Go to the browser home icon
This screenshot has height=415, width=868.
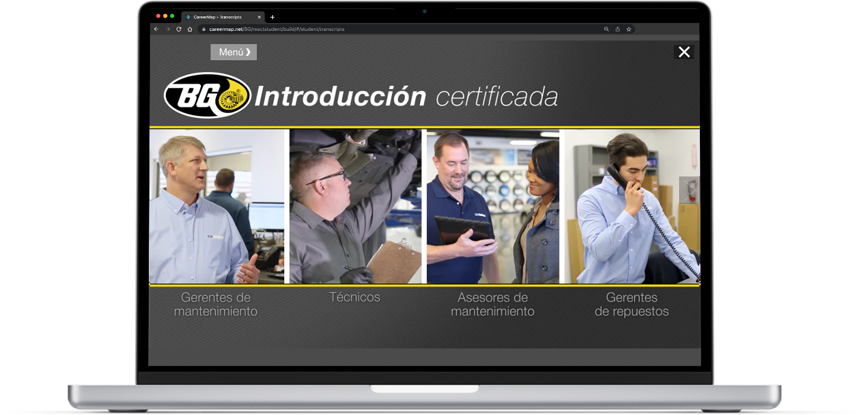189,29
